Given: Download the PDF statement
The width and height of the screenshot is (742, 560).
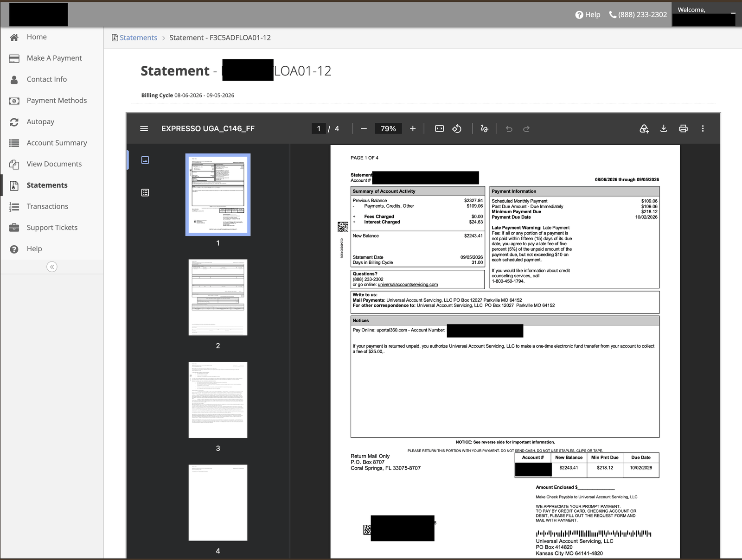Looking at the screenshot, I should (664, 128).
